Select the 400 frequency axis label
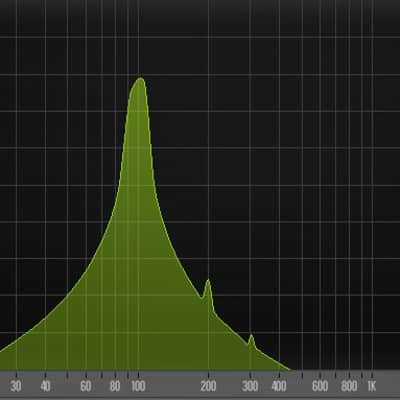Image resolution: width=400 pixels, height=400 pixels. (279, 386)
